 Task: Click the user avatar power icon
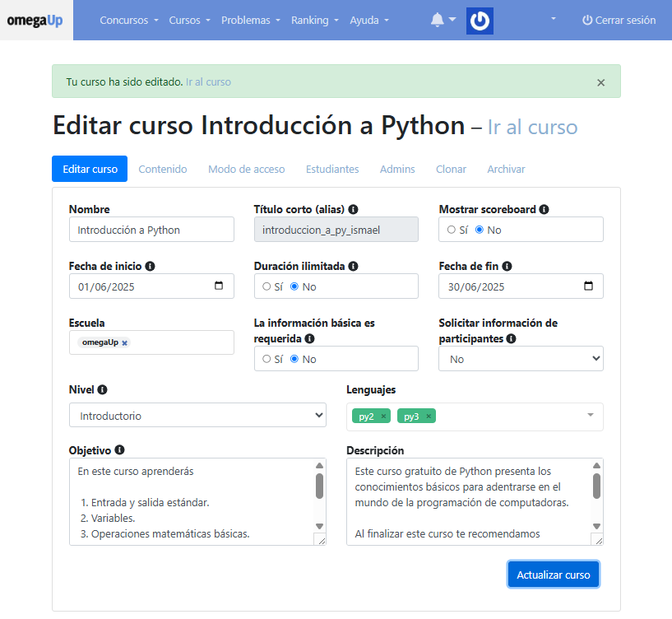click(x=480, y=21)
